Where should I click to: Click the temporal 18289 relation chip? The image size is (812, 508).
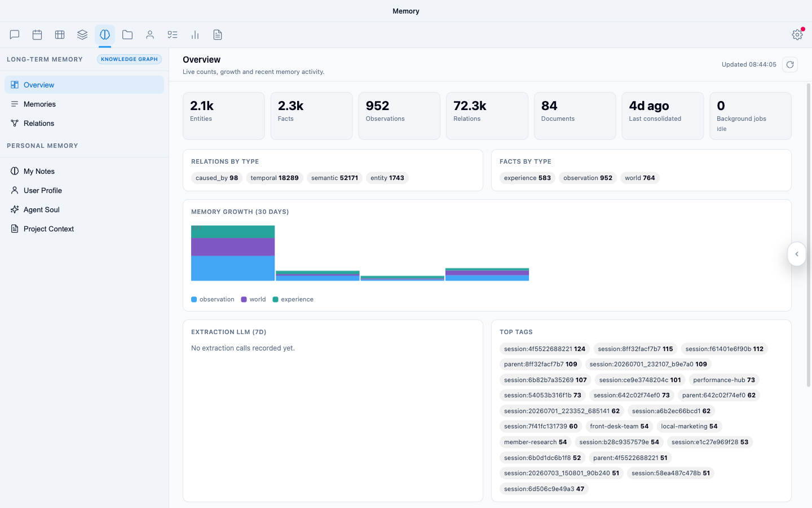click(275, 178)
